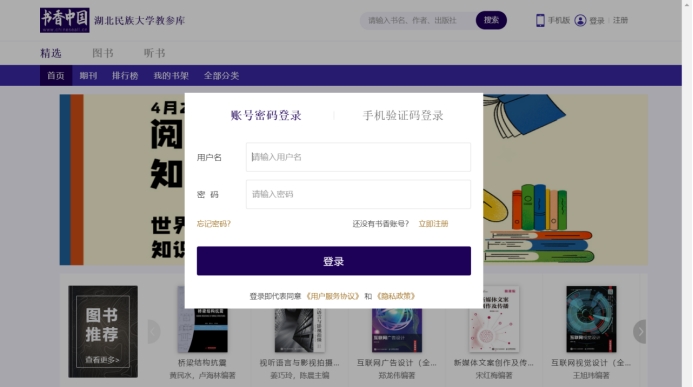The image size is (693, 387).
Task: Focus the 密码 input field
Action: 358,194
